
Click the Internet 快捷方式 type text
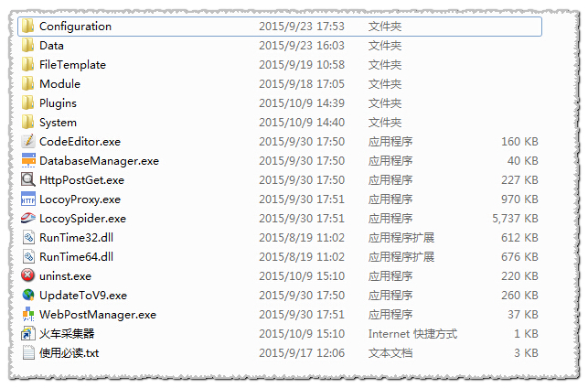click(x=412, y=334)
